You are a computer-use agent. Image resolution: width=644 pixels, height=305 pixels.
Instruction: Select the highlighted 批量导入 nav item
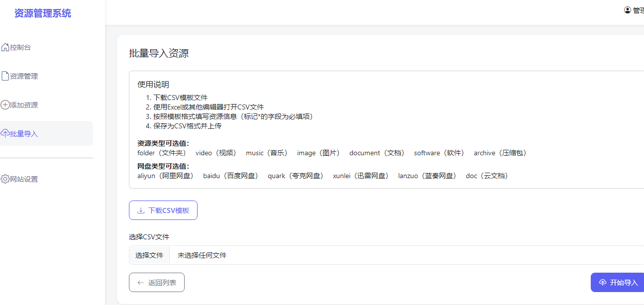click(22, 133)
